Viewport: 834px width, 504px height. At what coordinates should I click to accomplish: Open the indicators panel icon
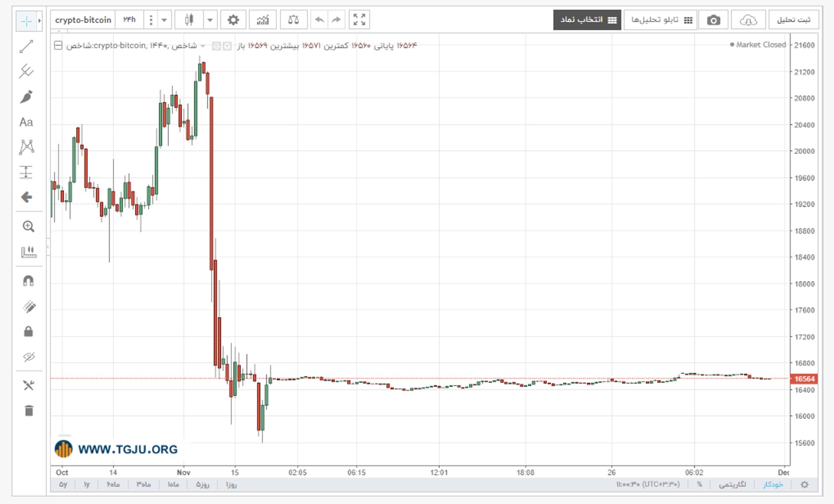tap(263, 20)
